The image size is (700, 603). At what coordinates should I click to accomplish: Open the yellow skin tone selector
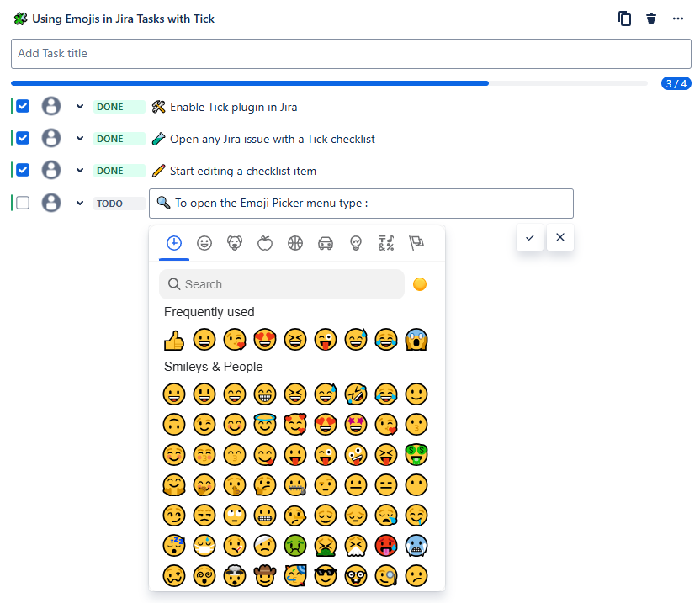pos(420,284)
